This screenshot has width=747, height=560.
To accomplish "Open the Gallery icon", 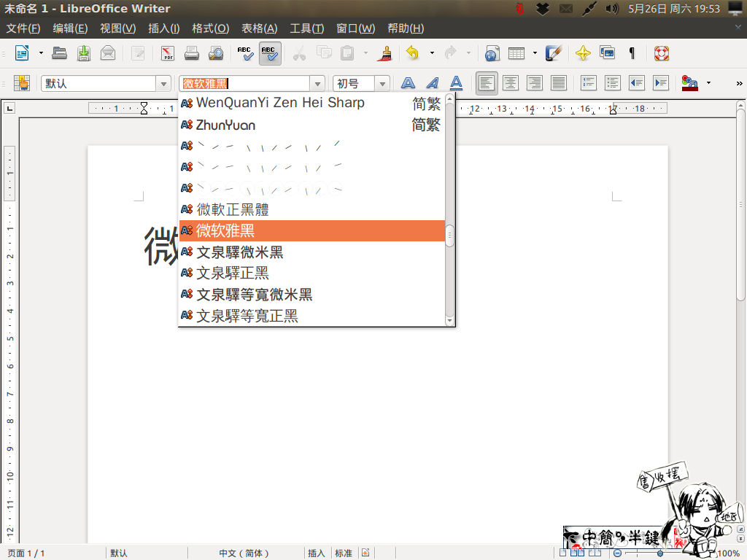I will [608, 52].
